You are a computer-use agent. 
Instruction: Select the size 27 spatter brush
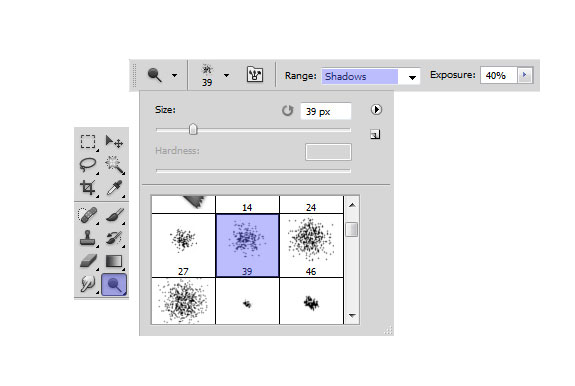[x=183, y=246]
